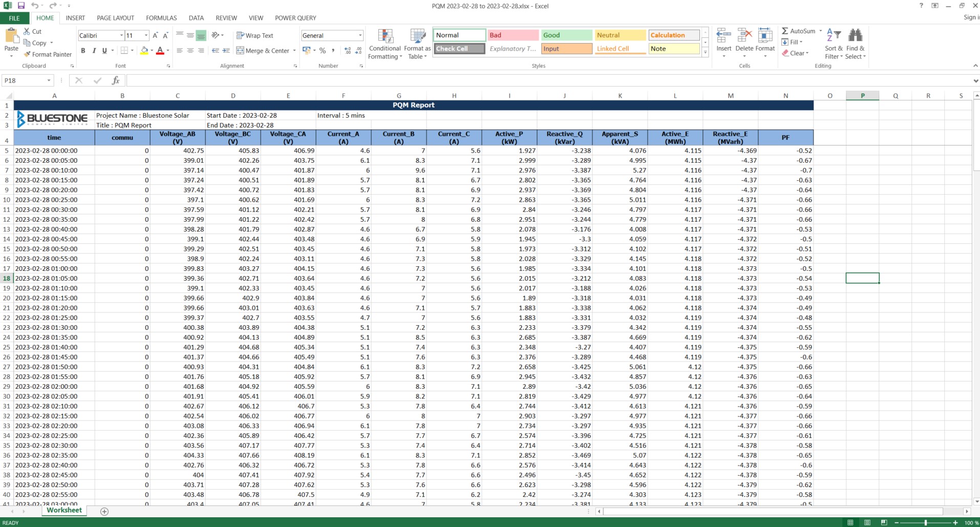The width and height of the screenshot is (980, 527).
Task: Toggle Wrap Text for the cell
Action: click(x=255, y=35)
